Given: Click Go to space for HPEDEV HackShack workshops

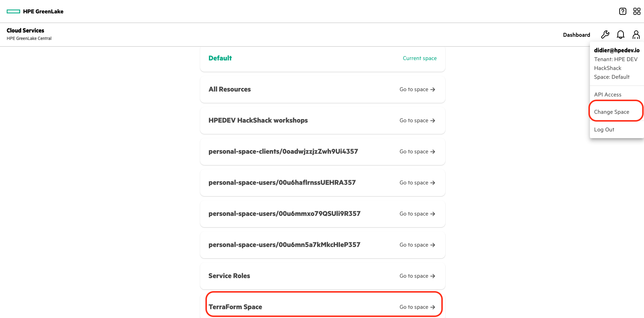Looking at the screenshot, I should click(x=417, y=120).
